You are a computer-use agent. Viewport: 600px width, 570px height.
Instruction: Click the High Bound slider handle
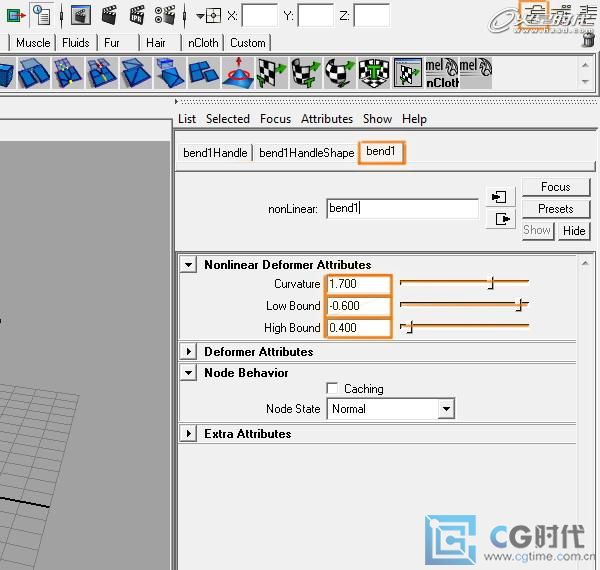409,327
